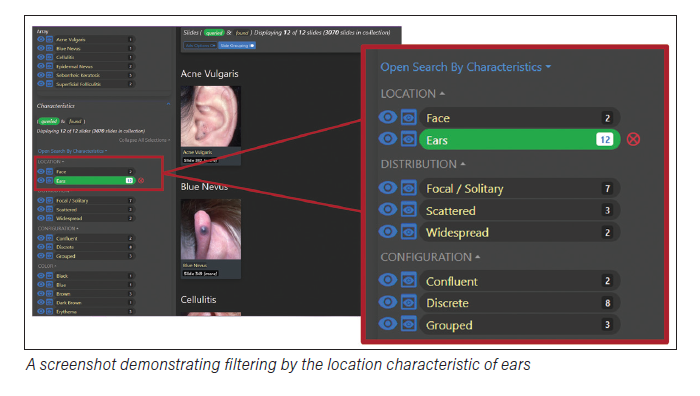Click the boxed eye icon beside Blue Nevus row
The height and width of the screenshot is (396, 700).
49,48
